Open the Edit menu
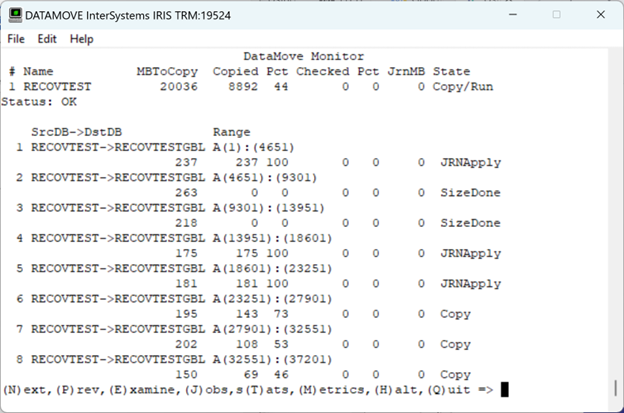Screen dimensions: 624x413 pyautogui.click(x=47, y=39)
